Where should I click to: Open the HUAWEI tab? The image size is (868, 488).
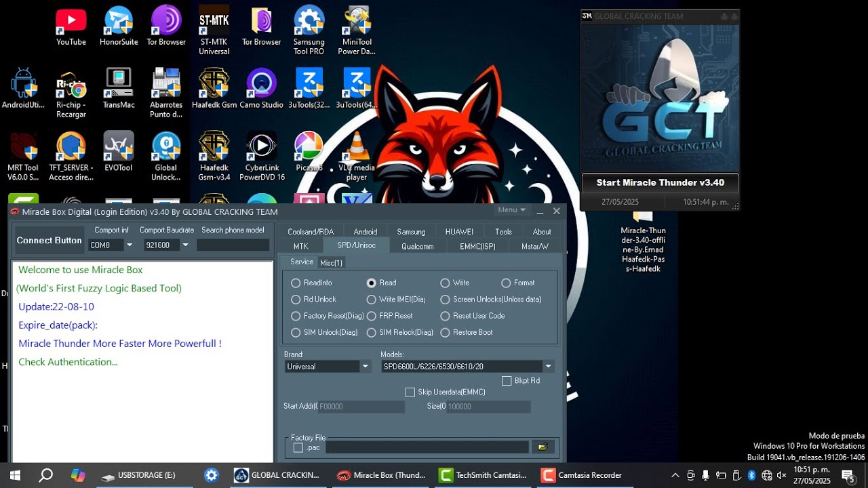click(459, 232)
